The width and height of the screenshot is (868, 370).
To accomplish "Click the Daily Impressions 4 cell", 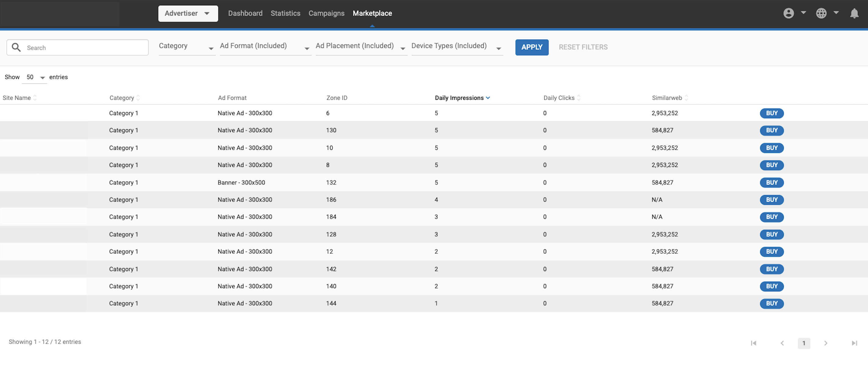I will [x=436, y=200].
